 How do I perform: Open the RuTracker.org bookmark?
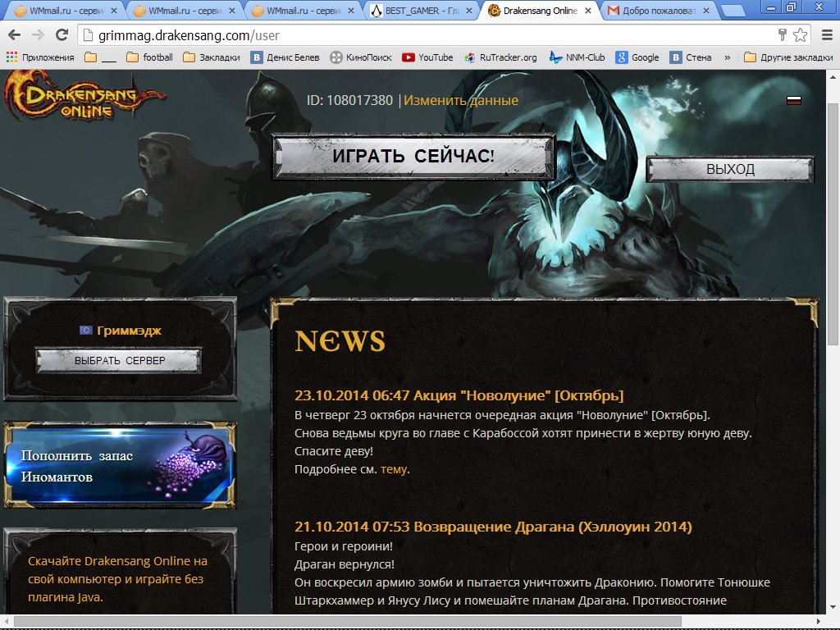(500, 57)
